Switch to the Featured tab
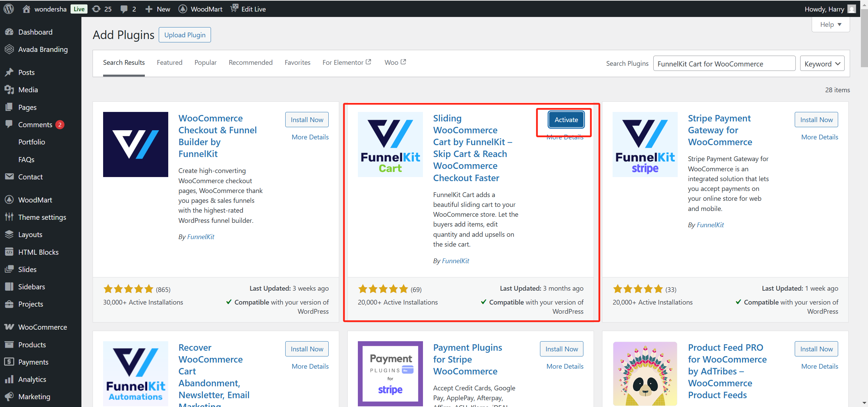Viewport: 868px width, 407px height. pos(169,62)
